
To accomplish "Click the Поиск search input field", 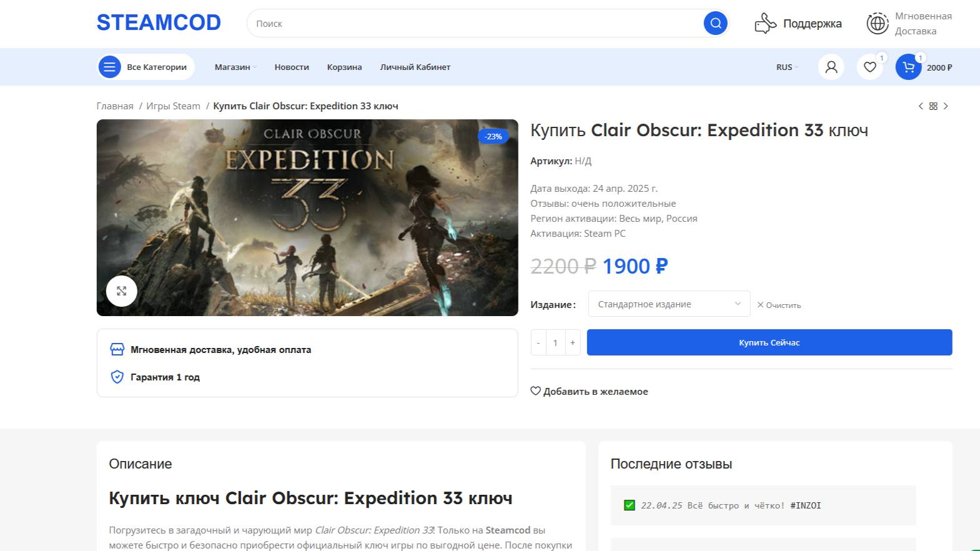I will (x=475, y=24).
